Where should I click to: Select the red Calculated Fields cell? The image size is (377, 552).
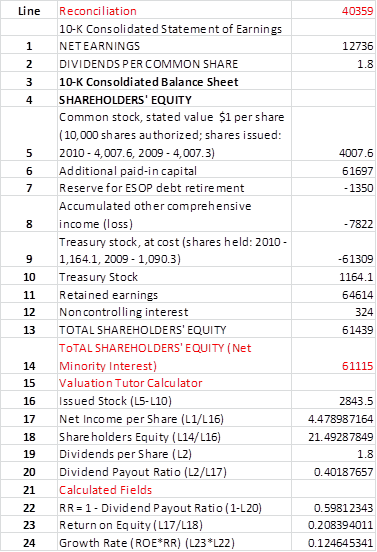pyautogui.click(x=174, y=490)
